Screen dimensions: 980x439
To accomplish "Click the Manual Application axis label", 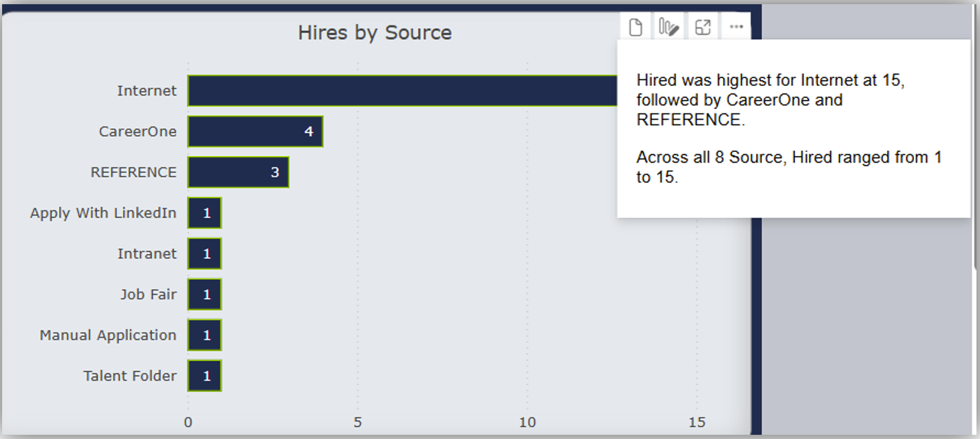I will (108, 336).
